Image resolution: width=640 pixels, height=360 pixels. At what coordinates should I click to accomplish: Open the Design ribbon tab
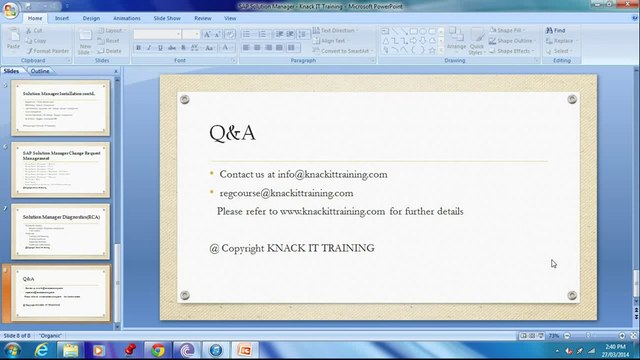(x=91, y=18)
